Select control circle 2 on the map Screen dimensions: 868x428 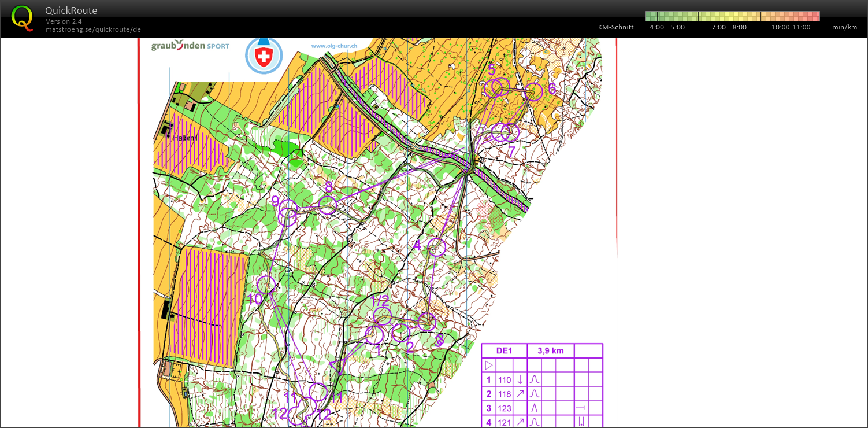(400, 333)
